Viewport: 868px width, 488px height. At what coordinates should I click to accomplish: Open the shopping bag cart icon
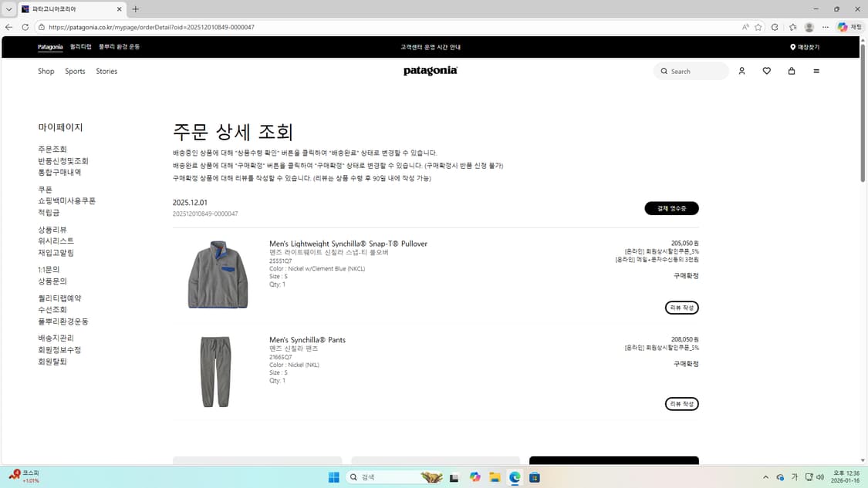point(791,71)
